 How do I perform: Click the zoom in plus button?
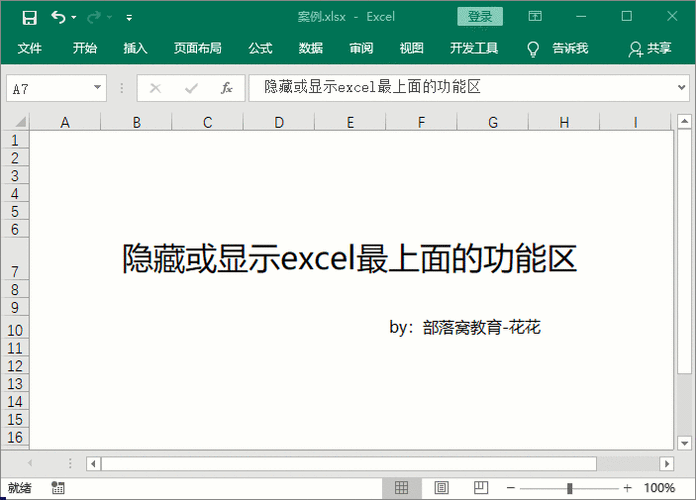tap(627, 488)
